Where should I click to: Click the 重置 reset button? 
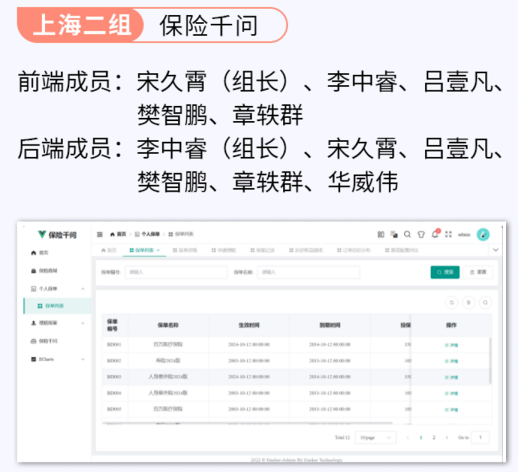point(478,272)
